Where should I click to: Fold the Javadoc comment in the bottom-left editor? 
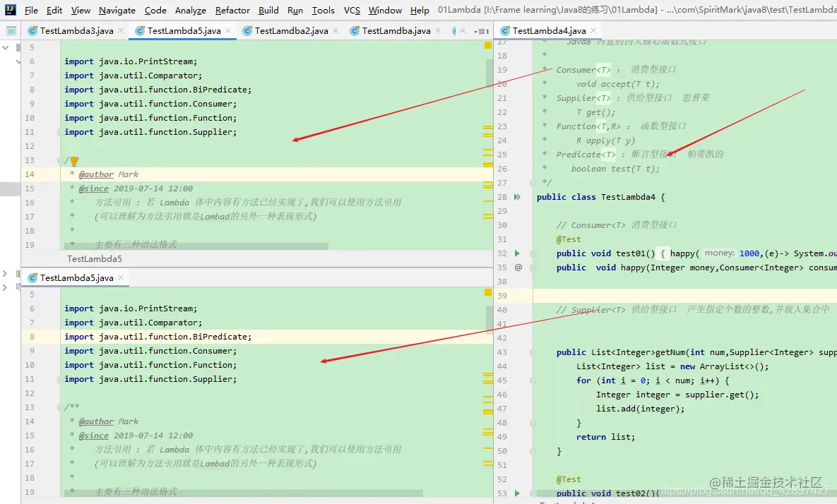pyautogui.click(x=60, y=407)
